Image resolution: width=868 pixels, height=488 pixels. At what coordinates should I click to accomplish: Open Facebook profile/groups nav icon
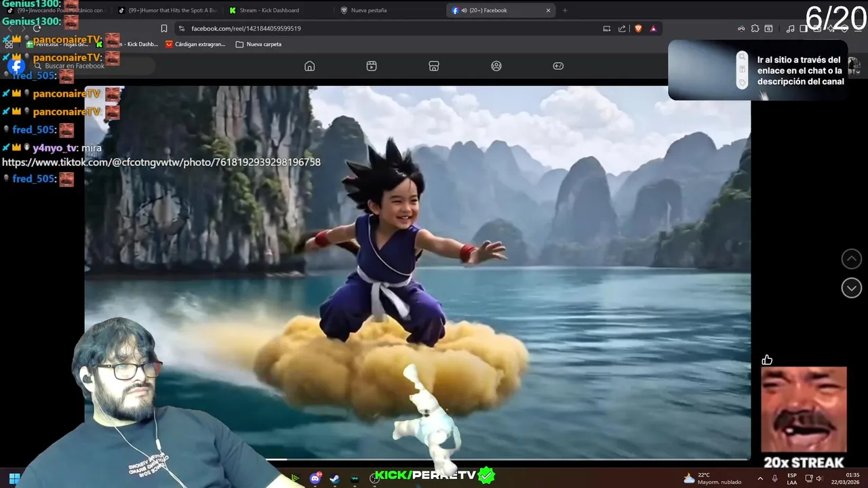496,66
